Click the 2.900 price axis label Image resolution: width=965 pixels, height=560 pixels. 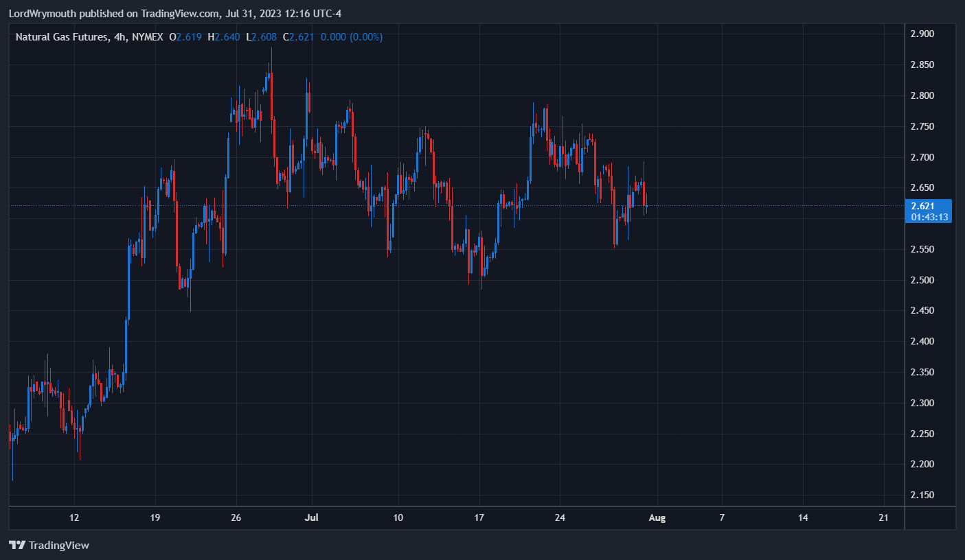click(922, 34)
